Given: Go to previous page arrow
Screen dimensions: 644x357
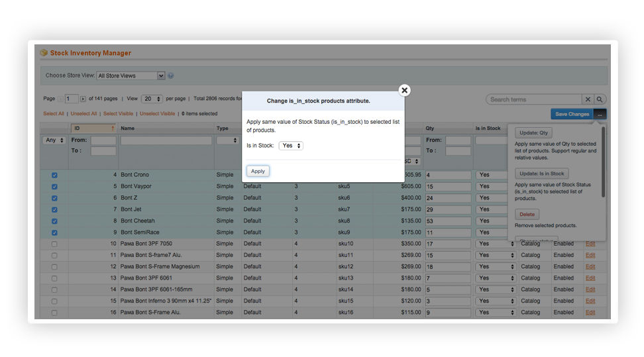Looking at the screenshot, I should coord(60,99).
